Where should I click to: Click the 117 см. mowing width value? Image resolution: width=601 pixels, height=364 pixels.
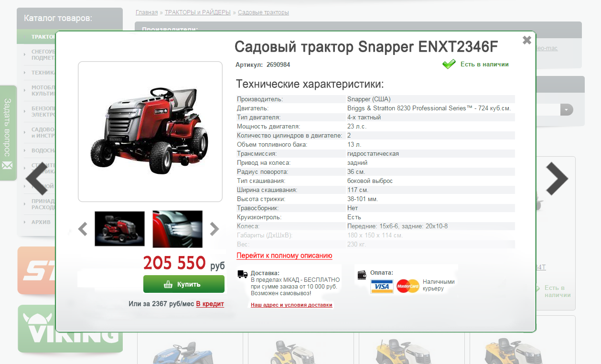358,190
